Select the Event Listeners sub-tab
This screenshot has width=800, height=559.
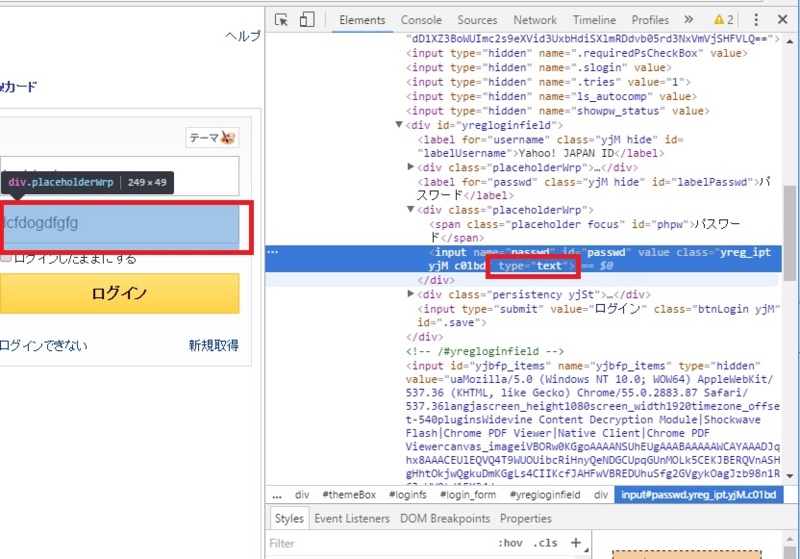coord(352,518)
